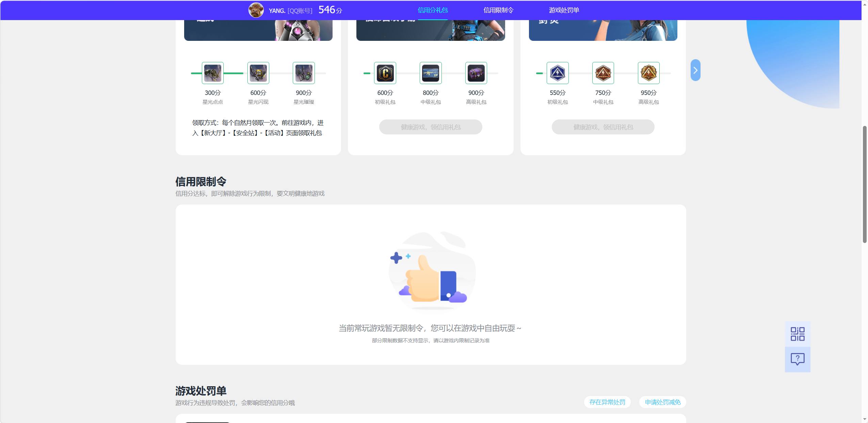Click the 600分 初级礼包 C badge icon
This screenshot has height=423, width=868.
coord(385,73)
